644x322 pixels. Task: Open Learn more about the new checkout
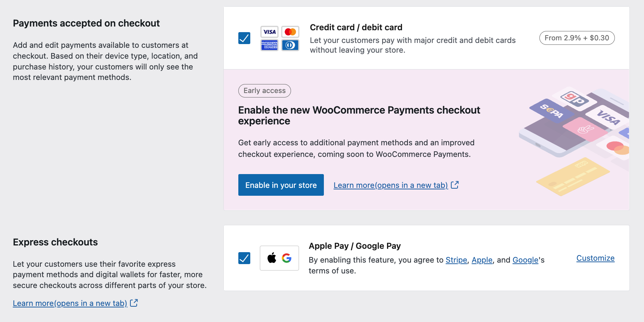tap(391, 185)
